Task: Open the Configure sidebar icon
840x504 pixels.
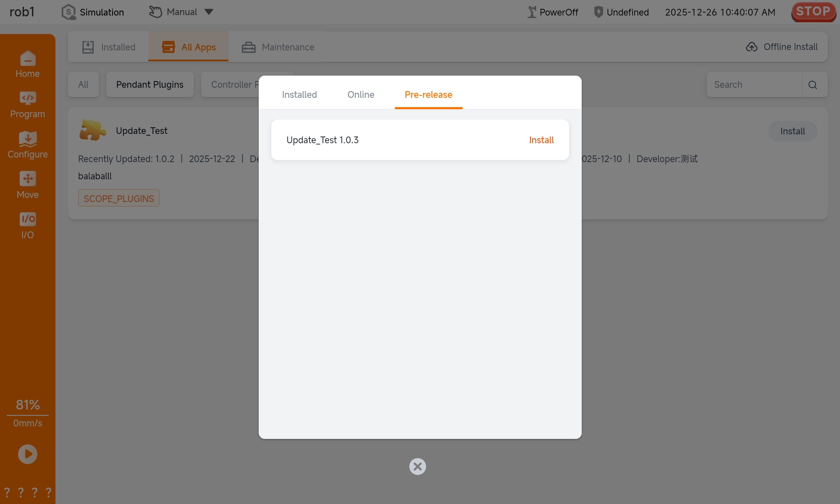Action: click(x=28, y=139)
